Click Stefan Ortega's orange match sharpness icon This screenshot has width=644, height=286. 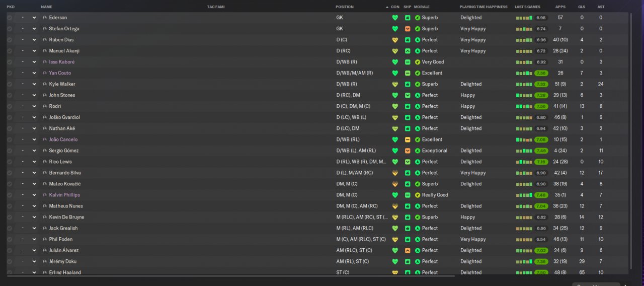[x=408, y=29]
